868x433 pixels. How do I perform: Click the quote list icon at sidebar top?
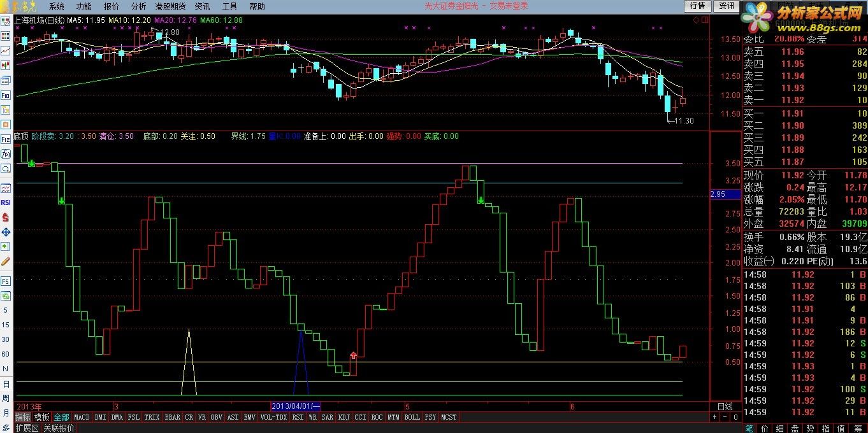6,21
